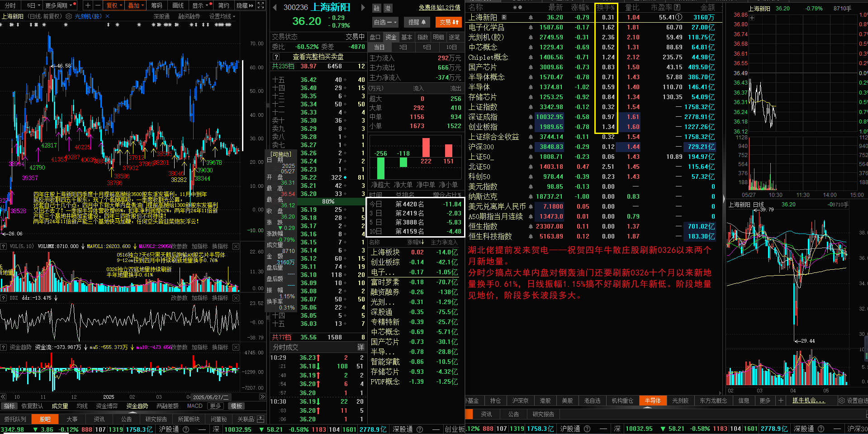The image size is (868, 434).
Task: Expand 更多 in watchlist bottom tabs
Action: tap(765, 401)
